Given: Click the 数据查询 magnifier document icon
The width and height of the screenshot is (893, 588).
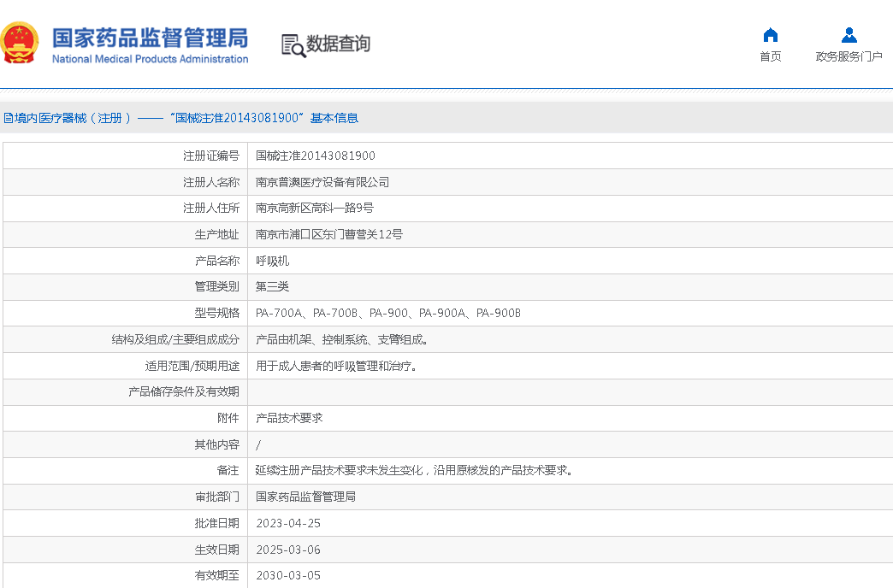Looking at the screenshot, I should [293, 45].
